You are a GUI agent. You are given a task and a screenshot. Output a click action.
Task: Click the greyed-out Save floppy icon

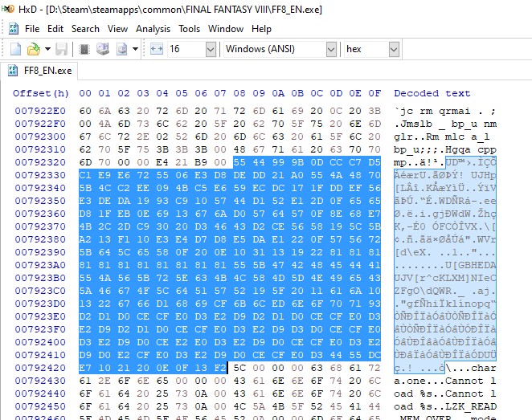pos(61,49)
